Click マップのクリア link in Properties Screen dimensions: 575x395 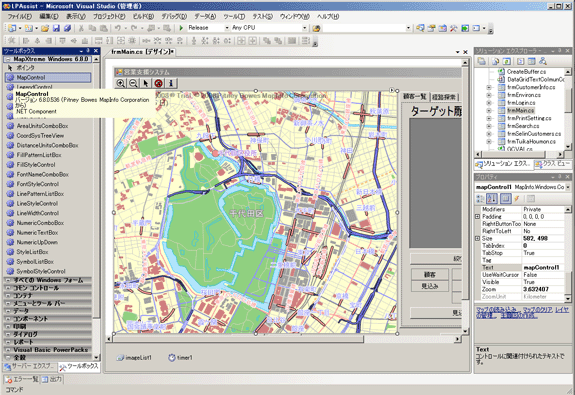pos(537,310)
